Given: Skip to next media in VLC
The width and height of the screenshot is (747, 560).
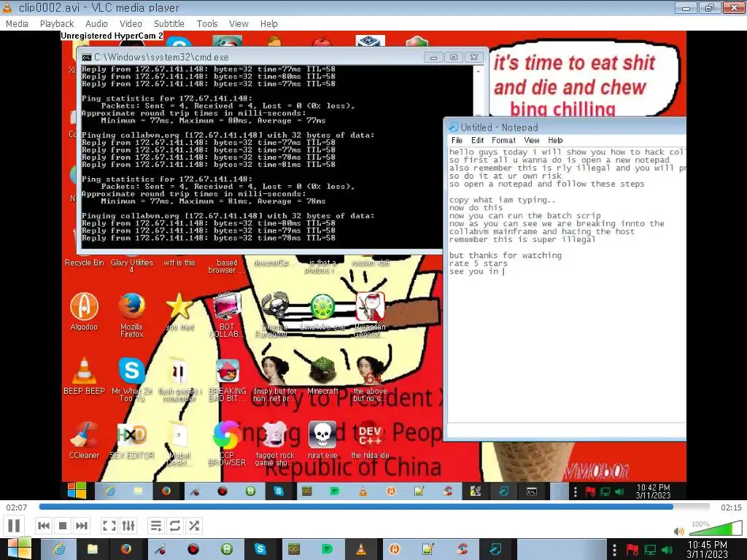Looking at the screenshot, I should click(x=82, y=526).
